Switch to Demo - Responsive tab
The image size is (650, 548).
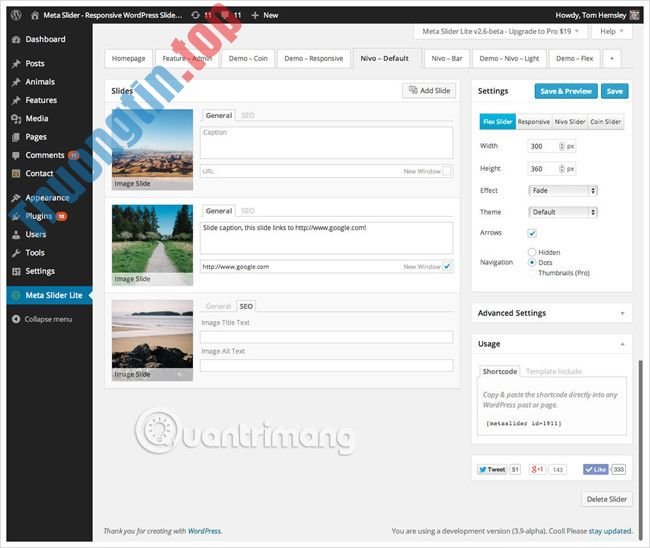(x=314, y=58)
